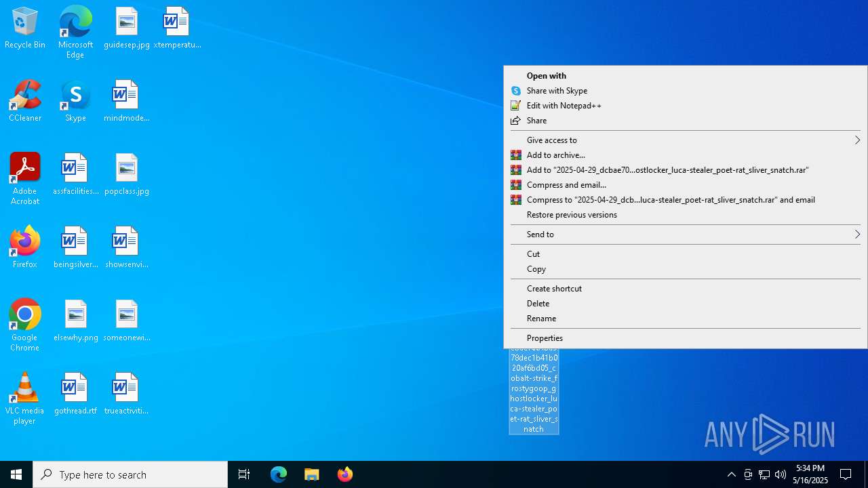Expand the Send to submenu

(685, 235)
